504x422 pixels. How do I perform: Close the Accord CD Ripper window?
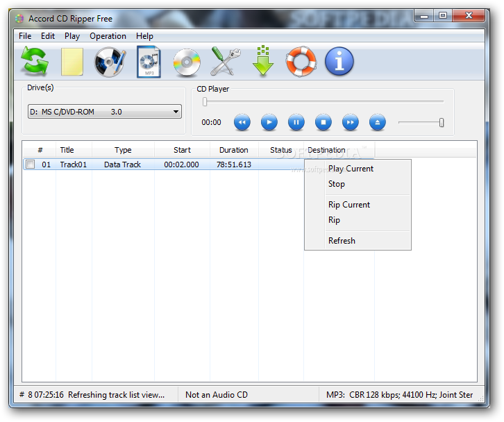[469, 15]
